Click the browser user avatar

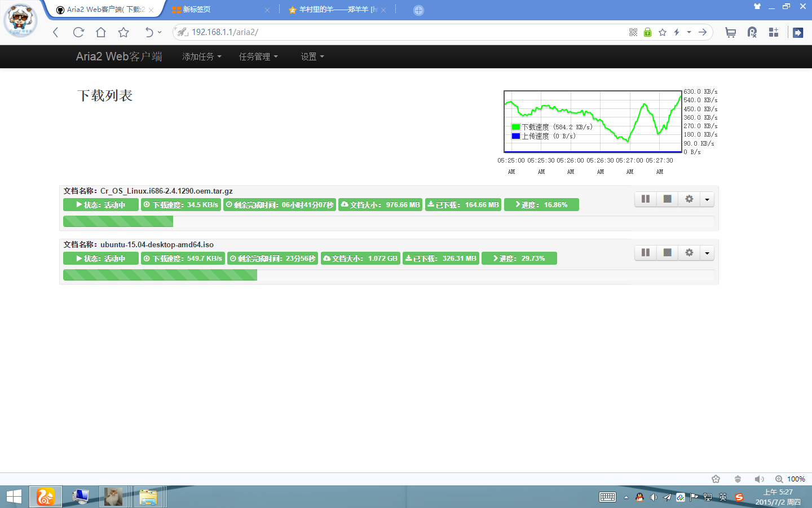tap(21, 20)
